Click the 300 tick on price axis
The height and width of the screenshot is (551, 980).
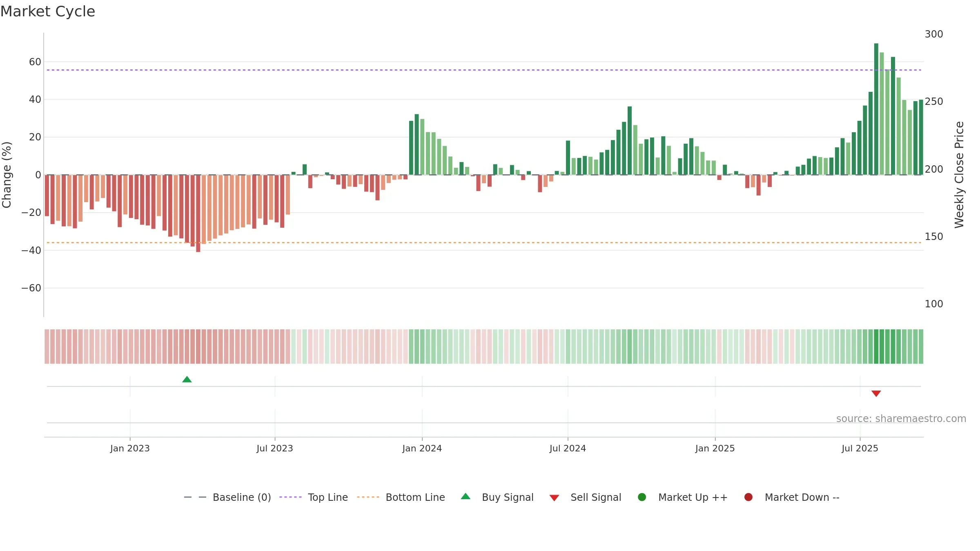click(x=934, y=34)
